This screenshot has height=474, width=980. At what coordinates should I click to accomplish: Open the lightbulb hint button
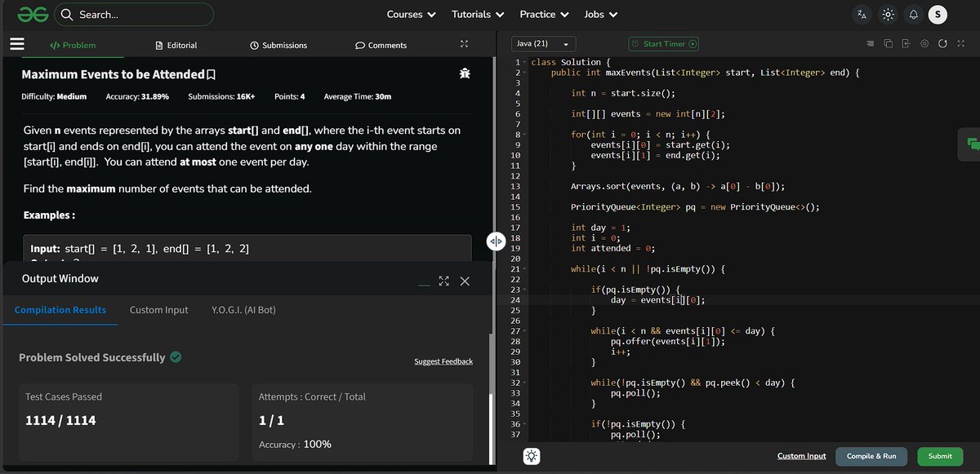click(532, 456)
